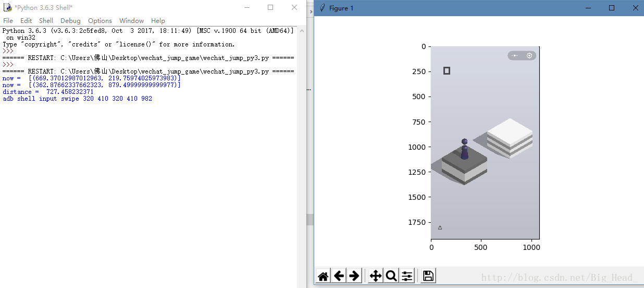Viewport: 644px width, 288px height.
Task: Maximize the Figure 1 window
Action: point(612,8)
